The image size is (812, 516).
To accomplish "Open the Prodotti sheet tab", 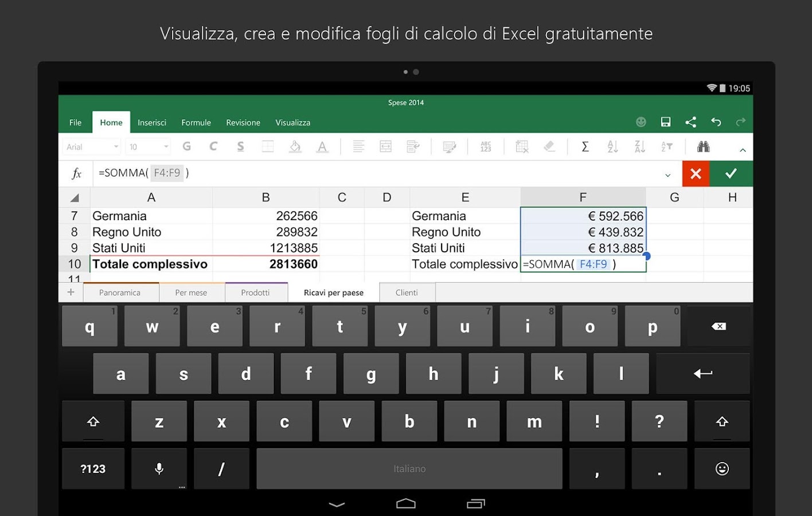I will tap(255, 292).
